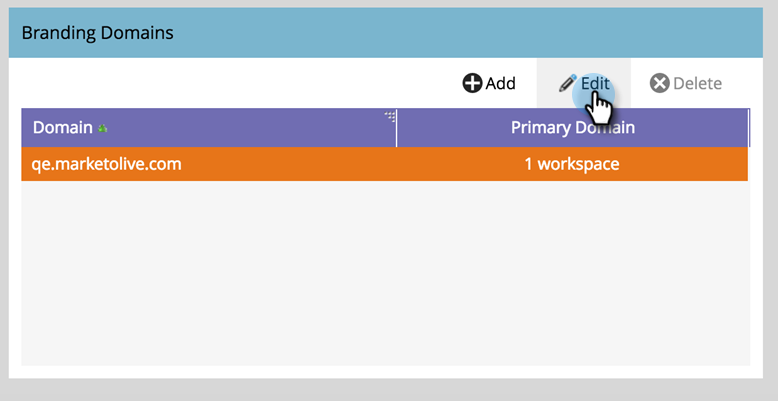This screenshot has width=778, height=401.
Task: Click the Branding Domains panel title
Action: (x=97, y=33)
